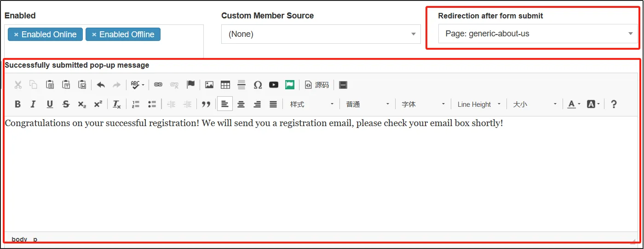Image resolution: width=644 pixels, height=249 pixels.
Task: Click the anchor flag icon
Action: click(190, 85)
